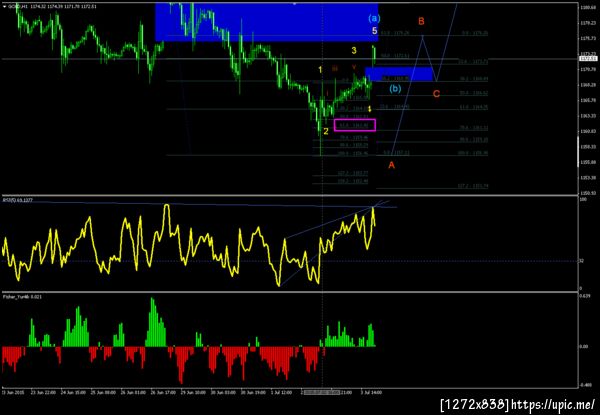The width and height of the screenshot is (600, 415).
Task: Select the projected line from B down to C
Action: (430, 58)
